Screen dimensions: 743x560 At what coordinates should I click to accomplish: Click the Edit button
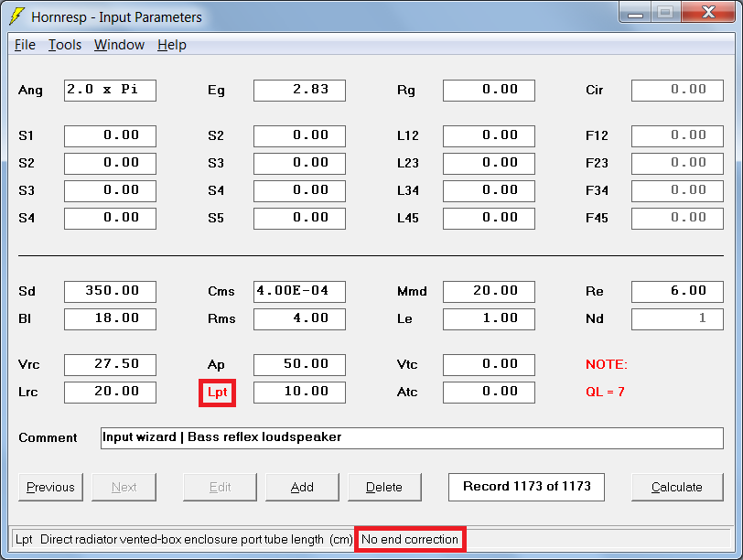220,487
